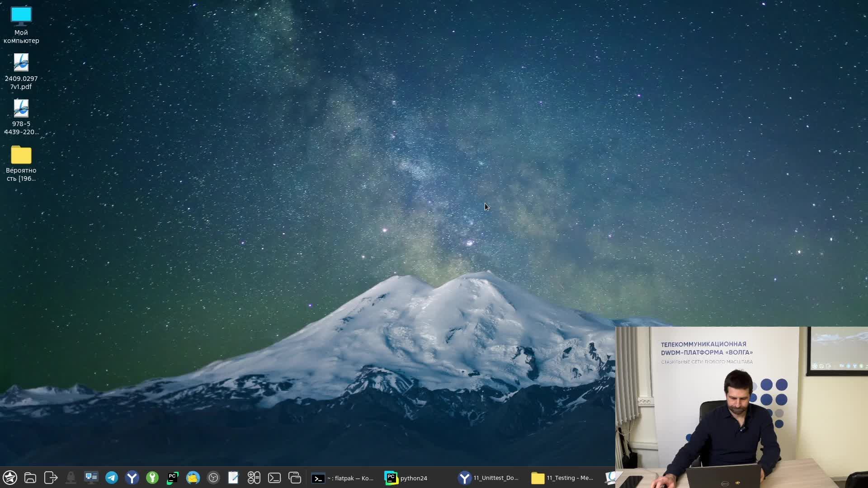Viewport: 868px width, 488px height.
Task: Open the file manager in the taskbar
Action: tap(30, 478)
